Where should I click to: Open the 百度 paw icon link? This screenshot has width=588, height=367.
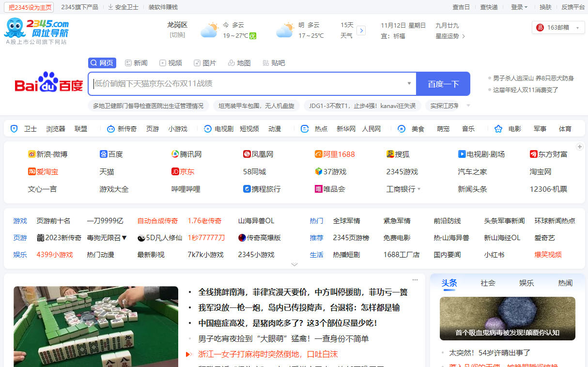(103, 154)
